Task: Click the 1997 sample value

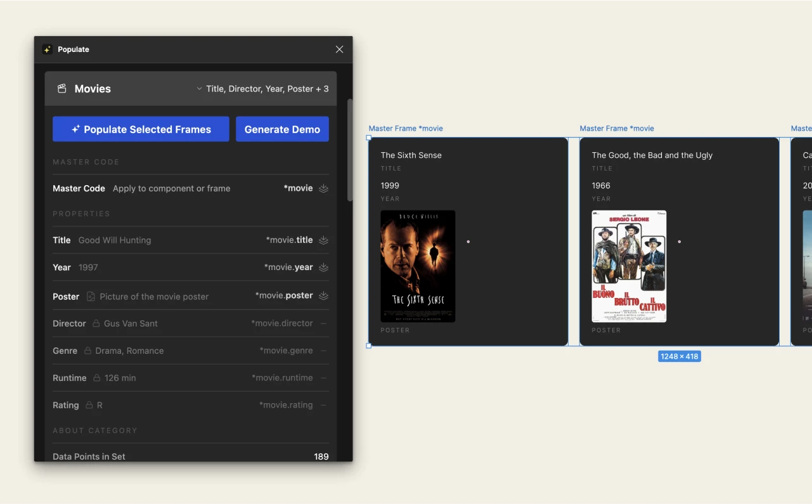Action: (88, 268)
